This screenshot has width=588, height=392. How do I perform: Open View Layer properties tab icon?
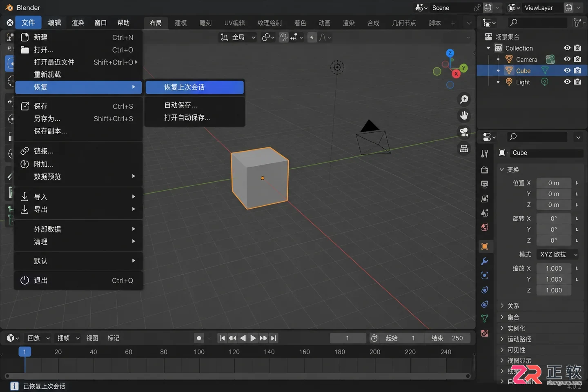point(485,199)
